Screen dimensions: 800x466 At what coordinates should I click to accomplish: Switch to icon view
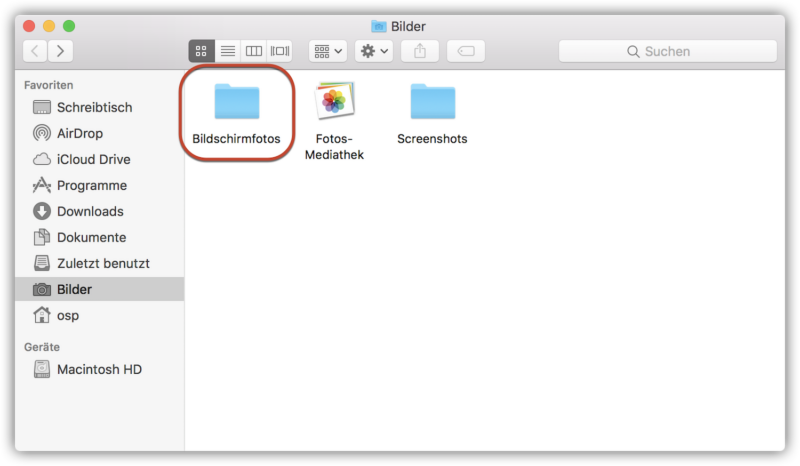point(202,51)
